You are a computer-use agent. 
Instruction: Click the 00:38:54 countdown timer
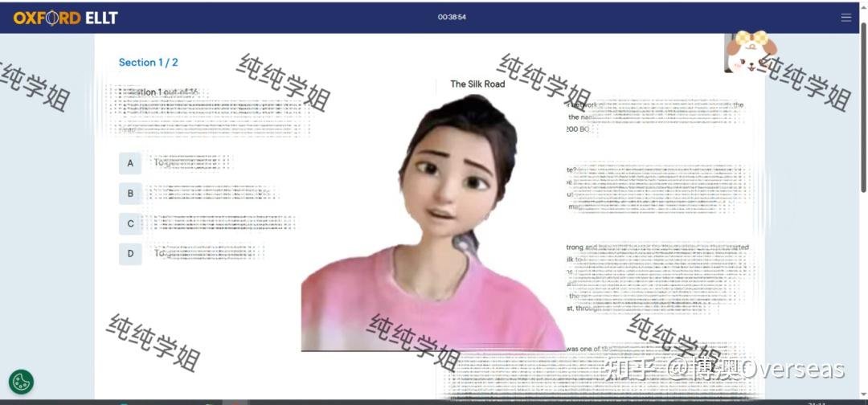452,17
